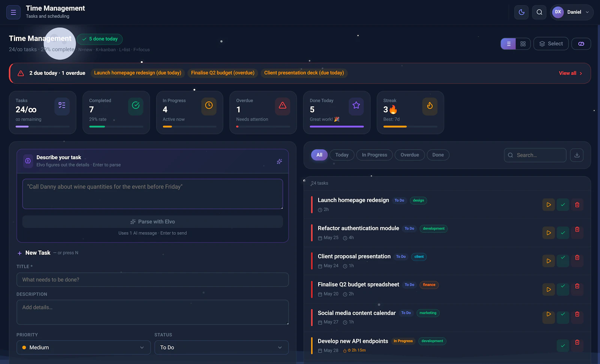Delete Launch homepage redesign task
The image size is (600, 364).
pyautogui.click(x=577, y=205)
